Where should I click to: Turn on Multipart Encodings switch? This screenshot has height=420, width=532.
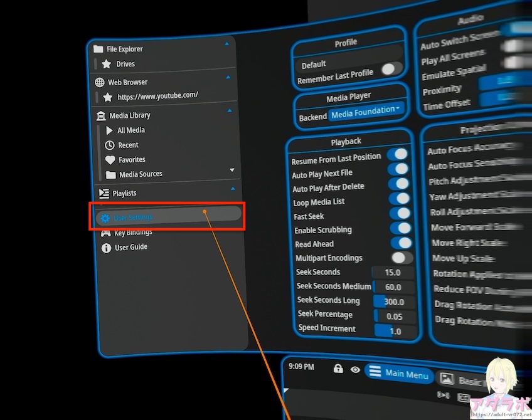(402, 258)
